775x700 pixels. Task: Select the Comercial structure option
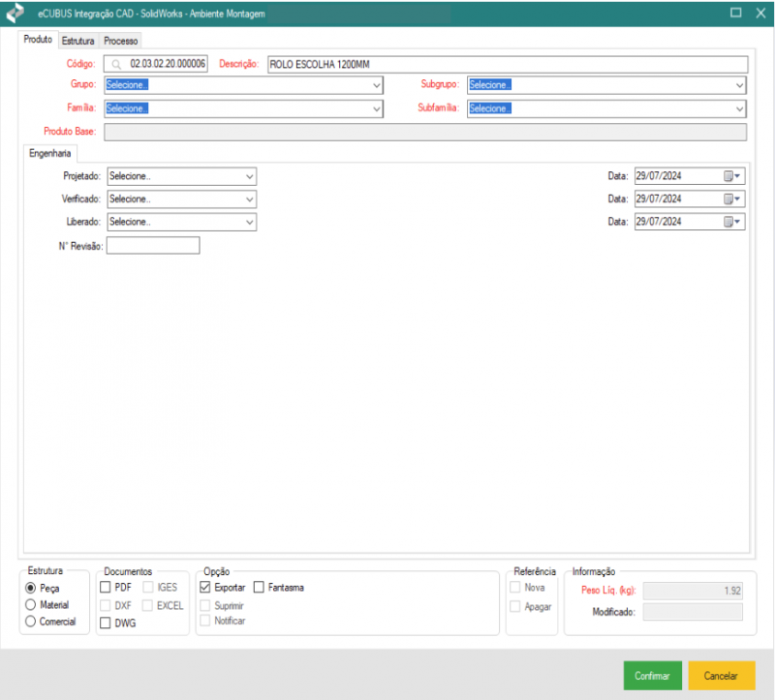point(31,621)
